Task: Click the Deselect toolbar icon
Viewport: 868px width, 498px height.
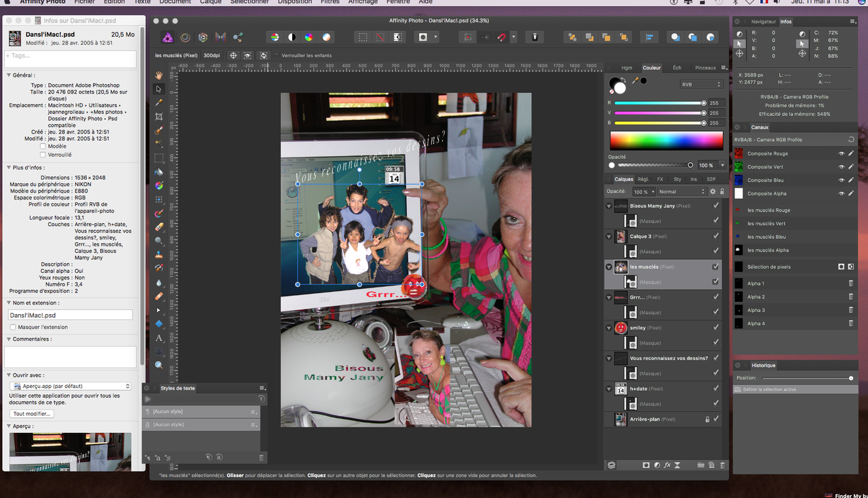Action: pos(380,37)
